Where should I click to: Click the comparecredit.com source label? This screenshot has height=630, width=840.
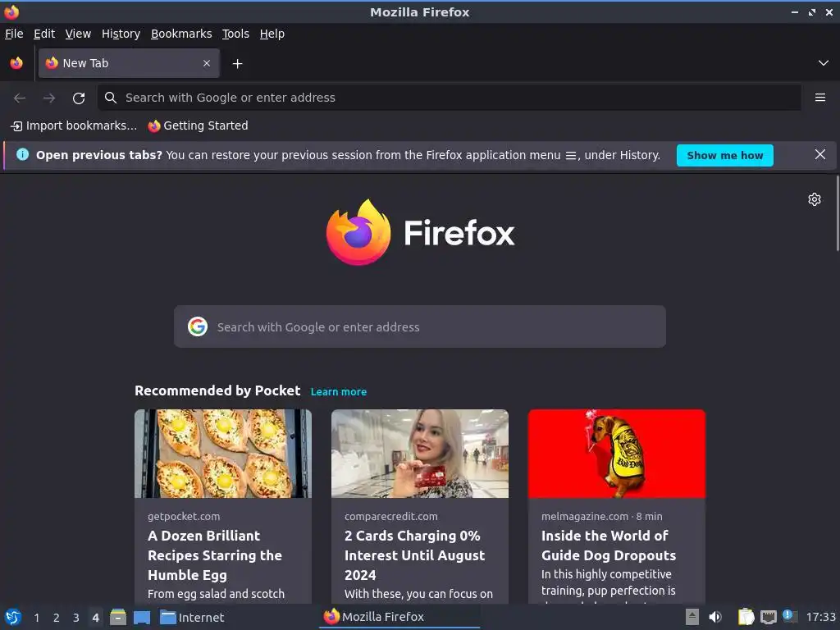(391, 517)
